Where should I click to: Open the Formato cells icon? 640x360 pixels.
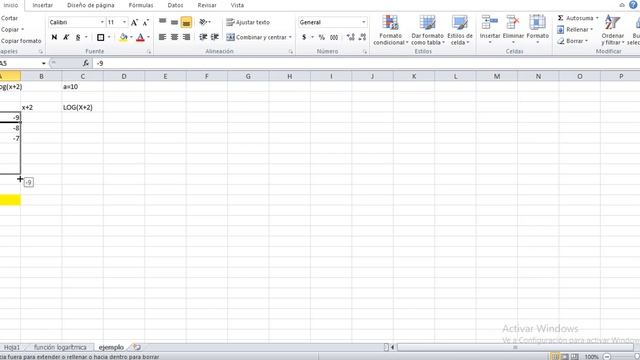pos(537,22)
